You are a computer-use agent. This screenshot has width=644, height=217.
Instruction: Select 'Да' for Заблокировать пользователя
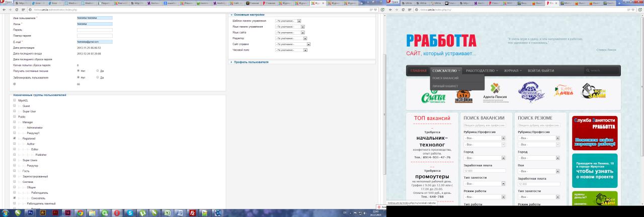pos(97,78)
